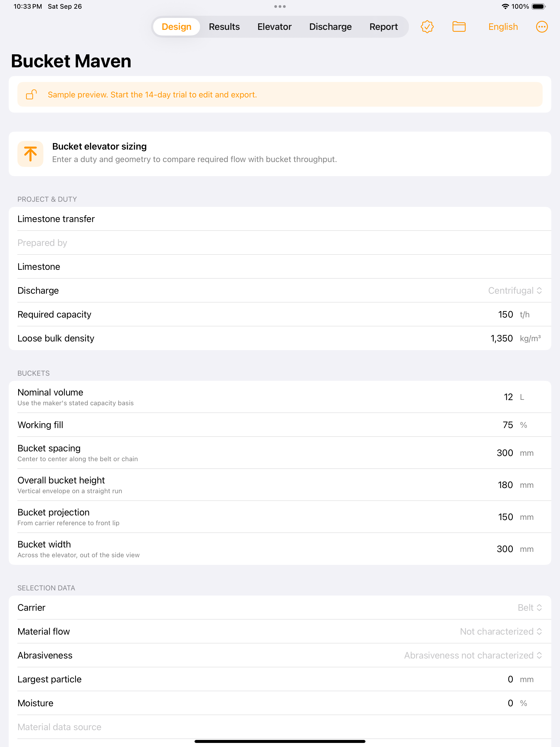Tap the three-dot multitasking indicator at top
Image resolution: width=560 pixels, height=747 pixels.
(280, 7)
